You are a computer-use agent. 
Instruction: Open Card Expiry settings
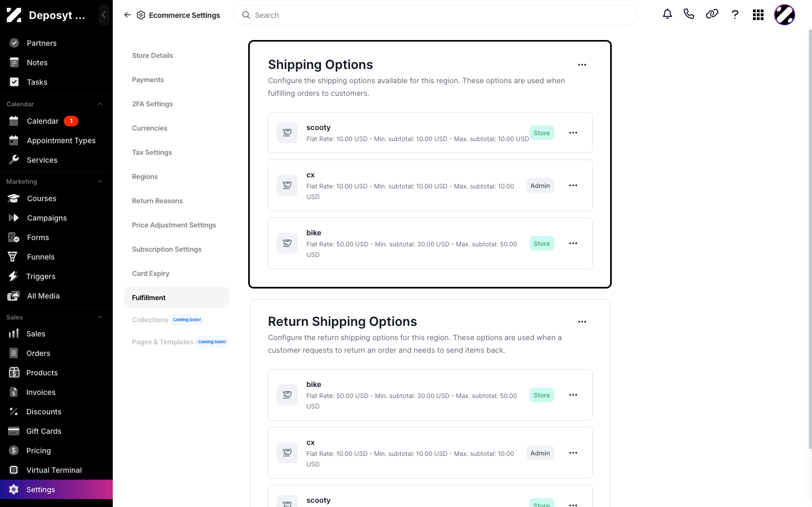click(151, 273)
